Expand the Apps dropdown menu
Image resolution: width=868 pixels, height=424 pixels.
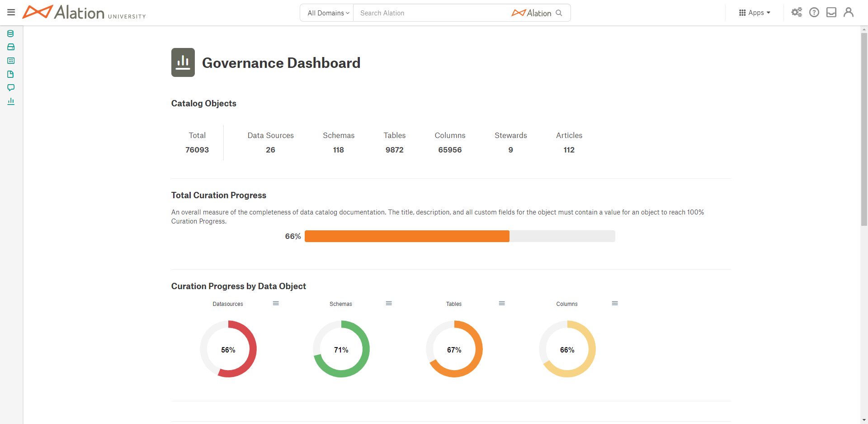point(755,13)
